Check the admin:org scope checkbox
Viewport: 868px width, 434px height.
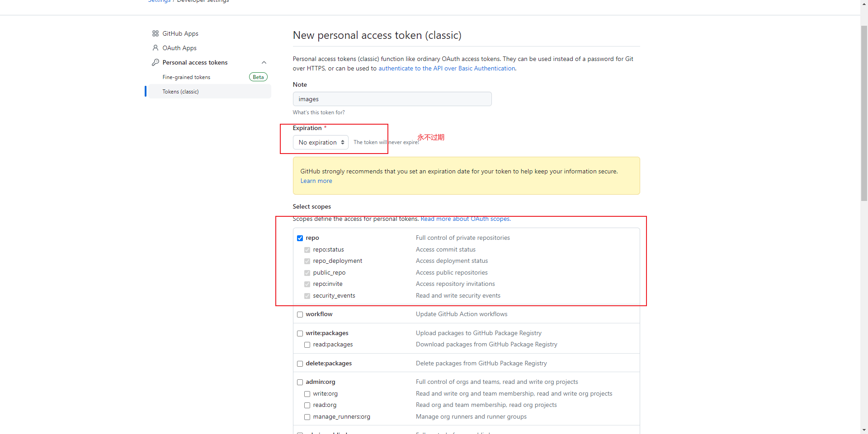[300, 382]
